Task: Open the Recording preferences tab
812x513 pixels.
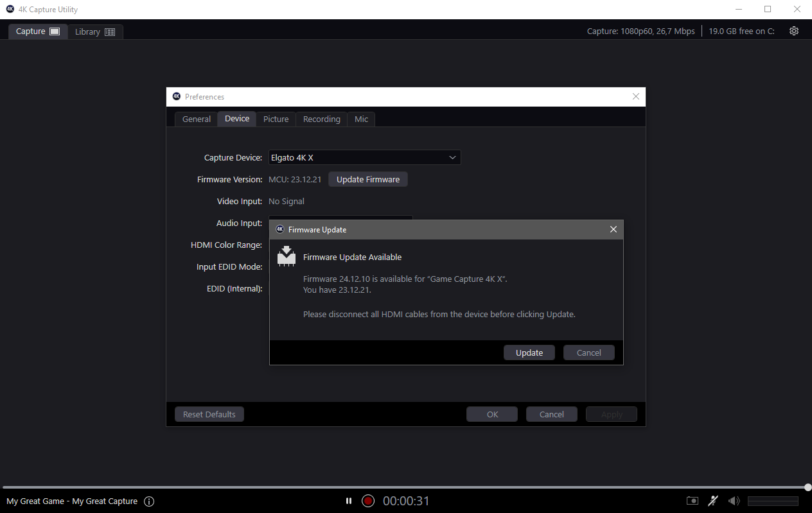Action: [321, 119]
